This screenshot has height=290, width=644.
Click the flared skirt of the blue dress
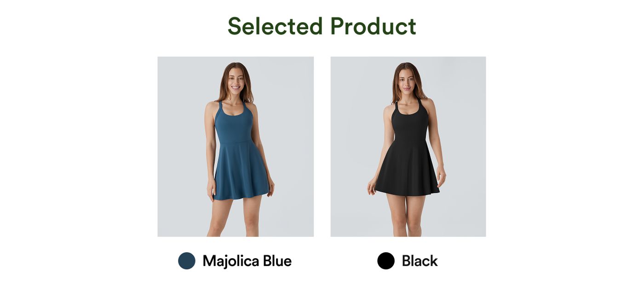[241, 171]
